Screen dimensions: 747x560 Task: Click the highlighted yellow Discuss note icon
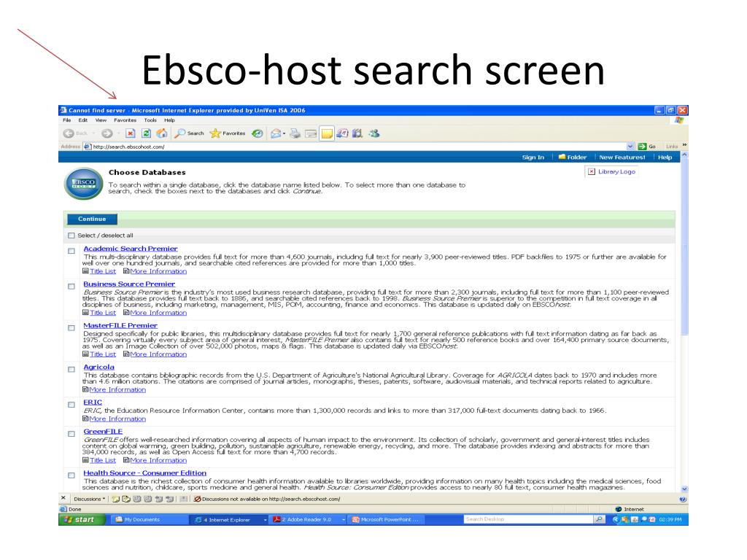tap(327, 134)
